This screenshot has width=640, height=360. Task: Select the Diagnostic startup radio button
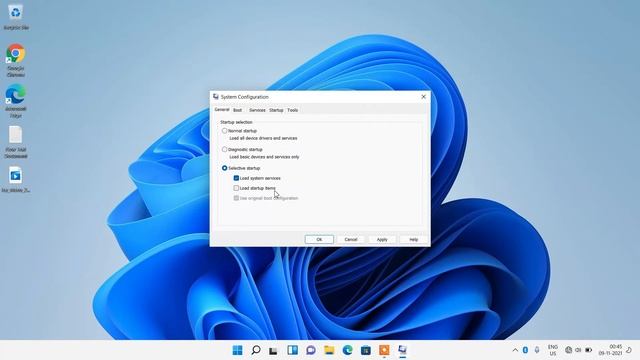point(224,149)
